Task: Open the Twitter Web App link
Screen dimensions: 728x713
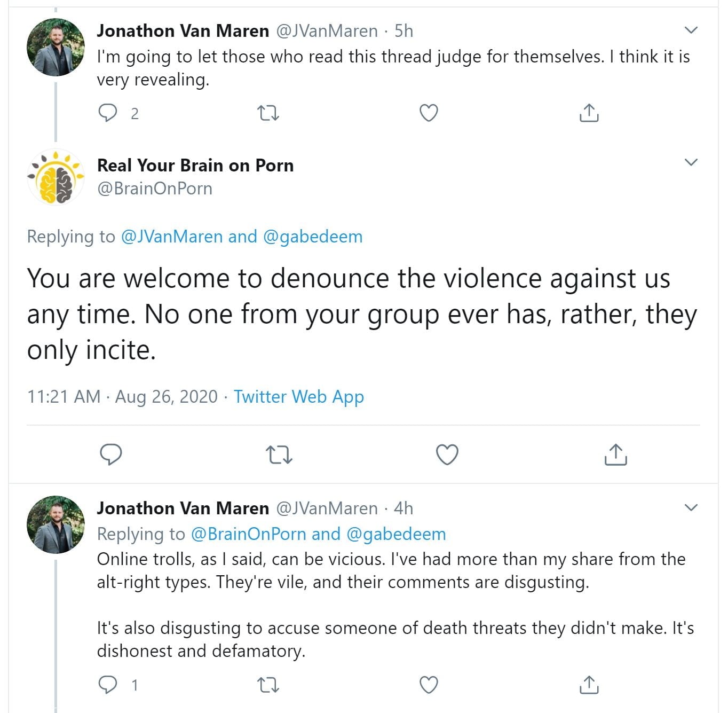Action: (299, 396)
